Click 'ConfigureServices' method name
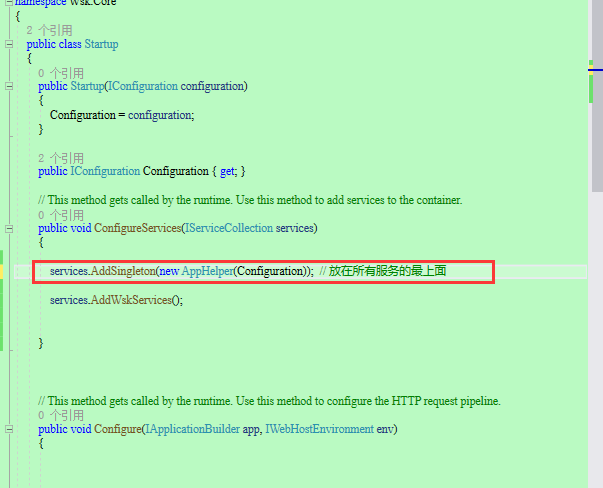The image size is (603, 488). point(137,228)
